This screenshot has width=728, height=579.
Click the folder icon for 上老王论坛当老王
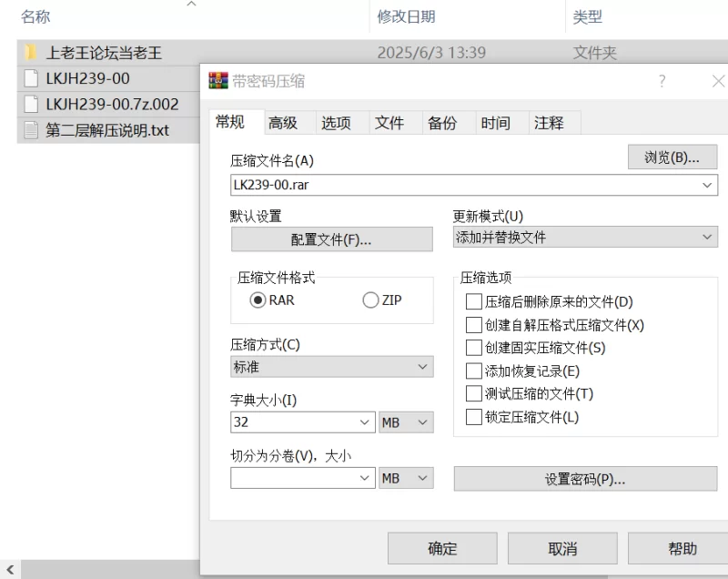pos(31,52)
